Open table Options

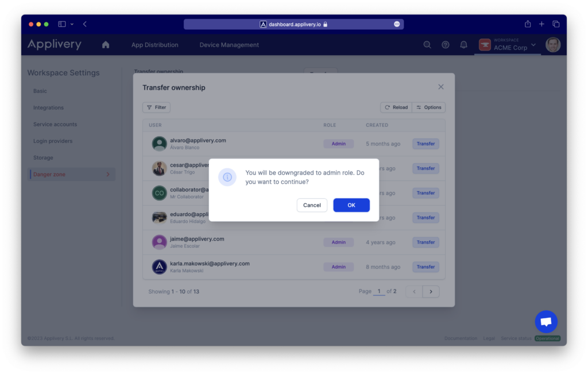[x=428, y=107]
